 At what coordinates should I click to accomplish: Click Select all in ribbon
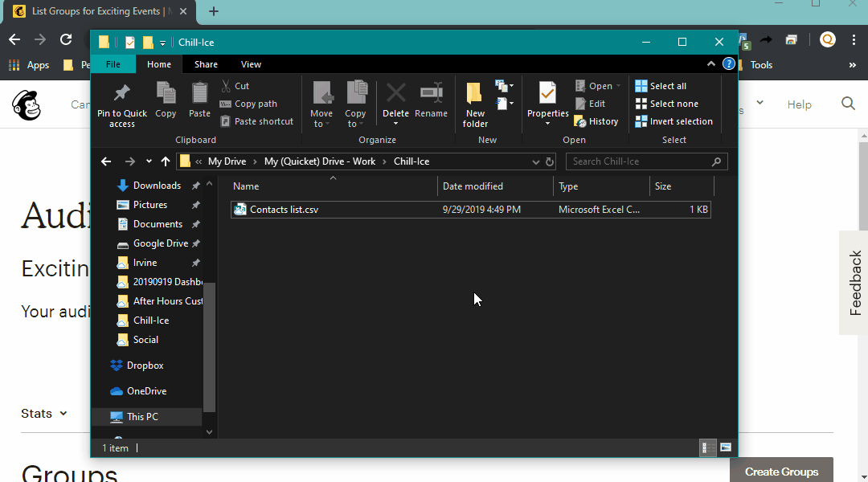pos(661,86)
